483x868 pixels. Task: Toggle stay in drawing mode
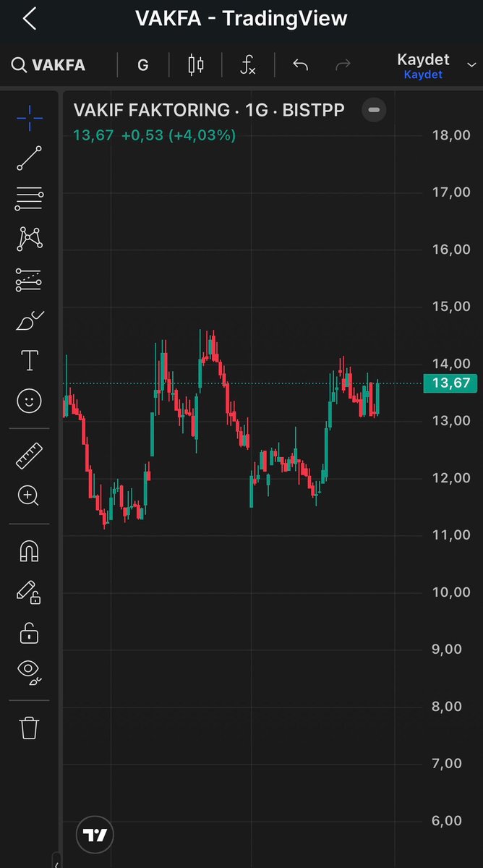(30, 592)
